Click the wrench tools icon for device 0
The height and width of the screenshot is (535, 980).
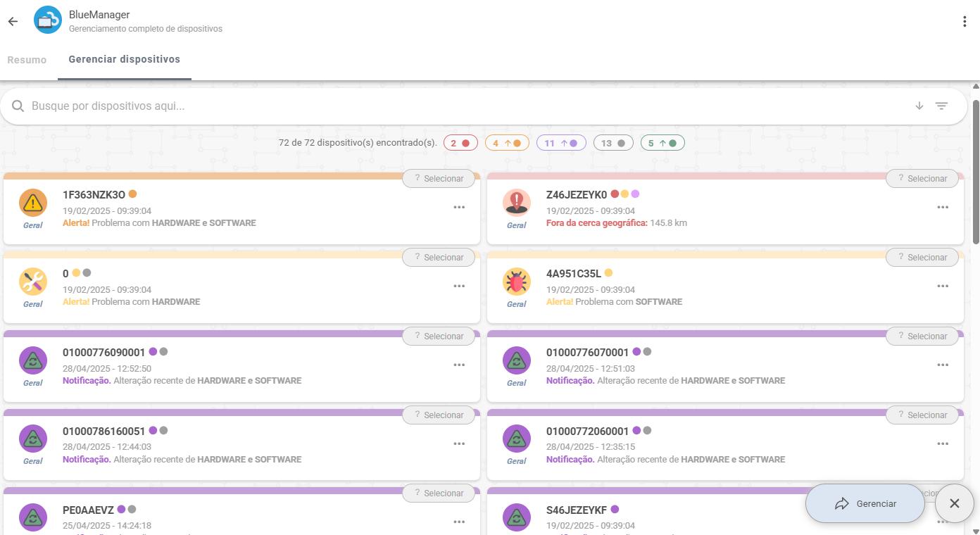point(33,282)
